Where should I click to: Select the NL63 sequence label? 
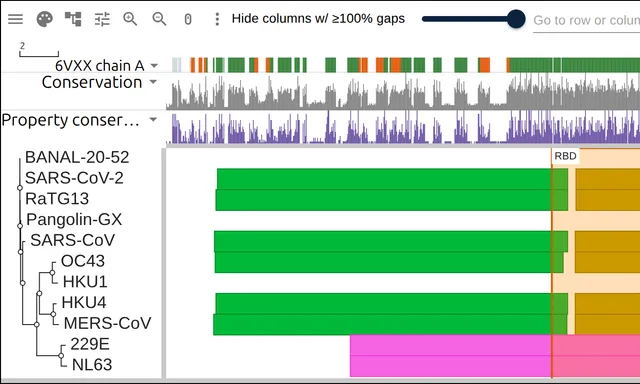(92, 364)
